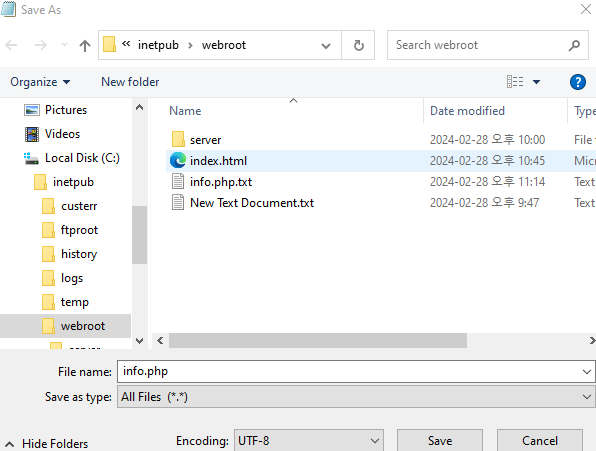Create a New folder

[x=130, y=82]
